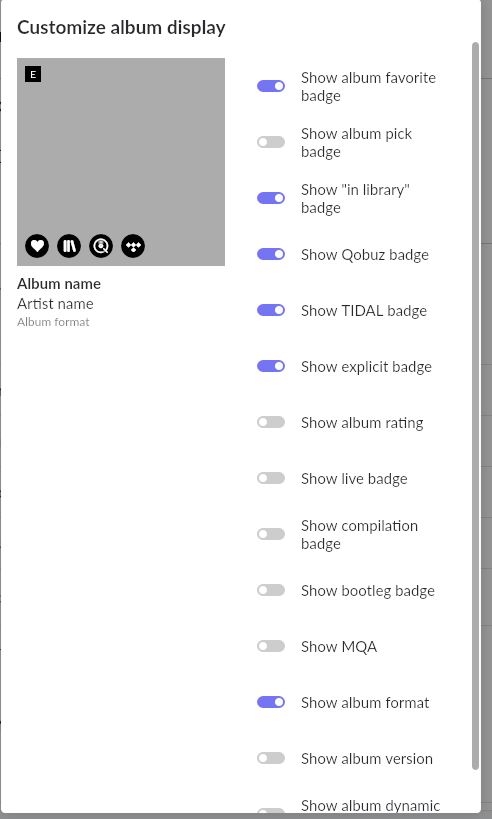Click the Qobuz badge icon on preview
This screenshot has width=492, height=819.
pyautogui.click(x=101, y=246)
